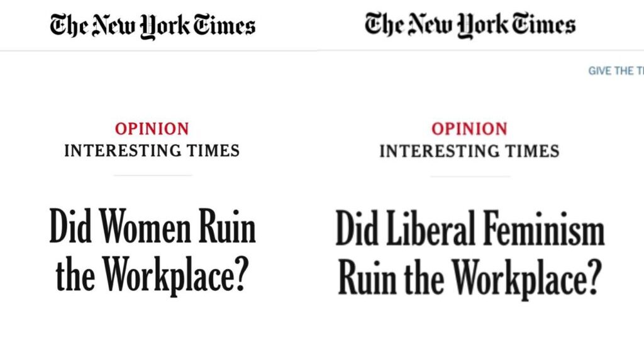
Task: Select the left 'Interesting Times' column label
Action: pyautogui.click(x=152, y=151)
